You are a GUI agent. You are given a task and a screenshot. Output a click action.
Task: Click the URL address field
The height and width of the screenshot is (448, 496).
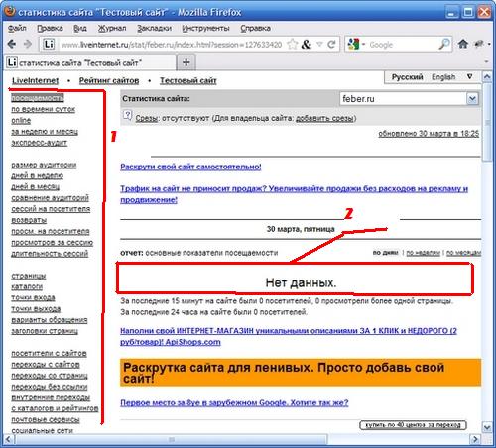click(172, 45)
